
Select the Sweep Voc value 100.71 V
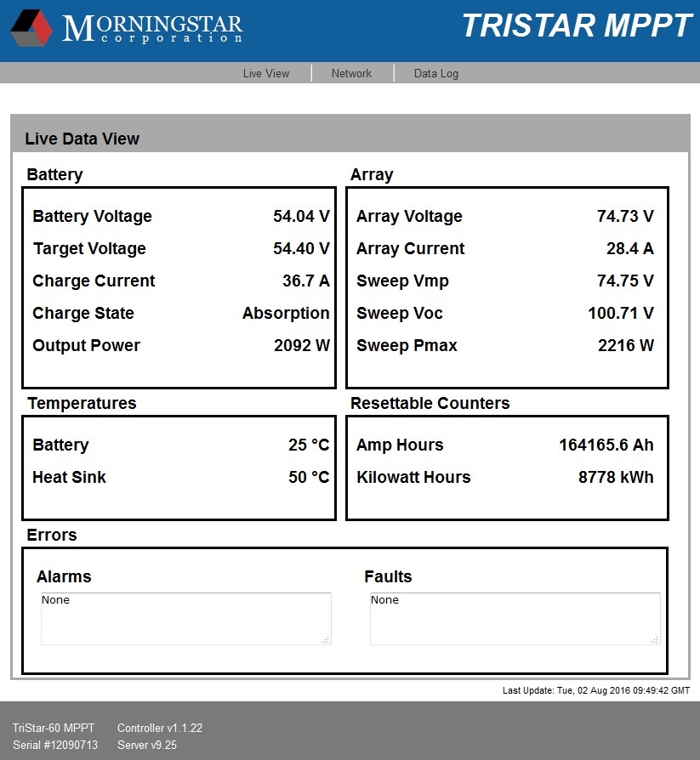pyautogui.click(x=621, y=313)
